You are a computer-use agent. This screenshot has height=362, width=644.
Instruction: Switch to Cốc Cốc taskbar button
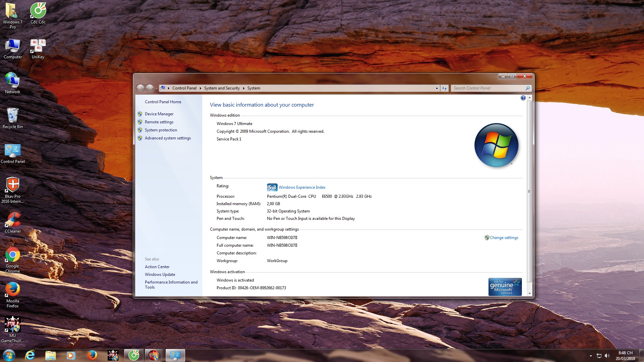[134, 355]
